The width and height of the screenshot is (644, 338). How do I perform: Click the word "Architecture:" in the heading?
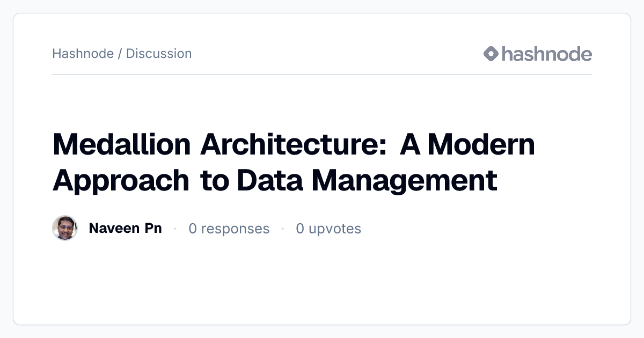pyautogui.click(x=294, y=144)
